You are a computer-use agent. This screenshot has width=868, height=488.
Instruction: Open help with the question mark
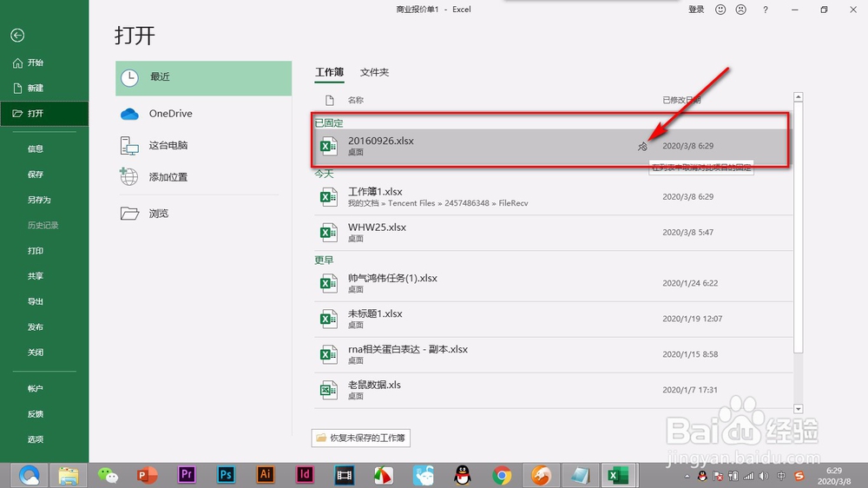click(x=765, y=10)
